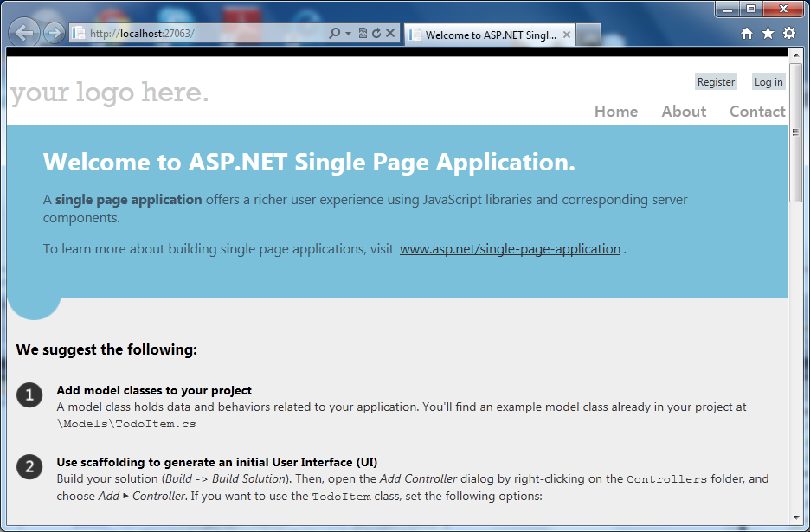
Task: Click the \Models\TodoItem.cs path text
Action: tap(126, 424)
